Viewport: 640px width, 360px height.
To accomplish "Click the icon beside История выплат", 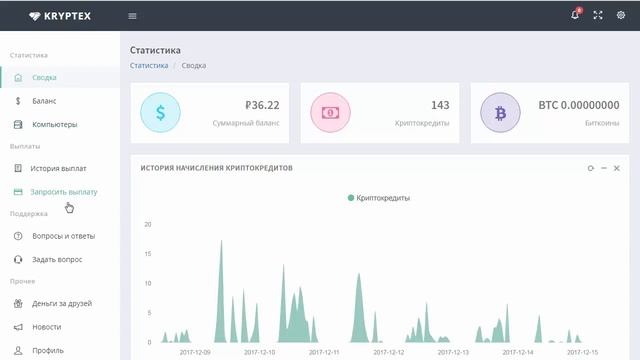I will click(18, 168).
